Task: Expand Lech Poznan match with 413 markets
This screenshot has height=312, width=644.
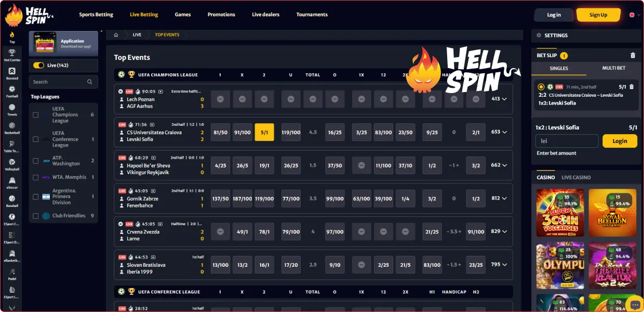Action: point(499,99)
